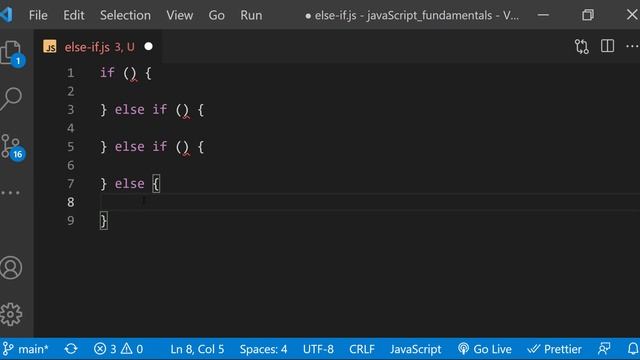Open the Explorer view in activity bar
Image resolution: width=640 pixels, height=360 pixels.
(x=11, y=53)
